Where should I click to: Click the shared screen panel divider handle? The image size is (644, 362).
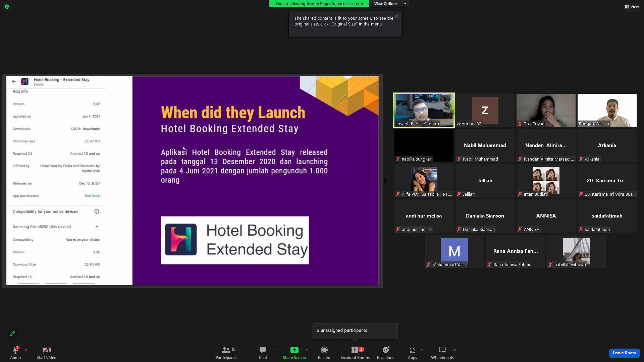[x=385, y=181]
